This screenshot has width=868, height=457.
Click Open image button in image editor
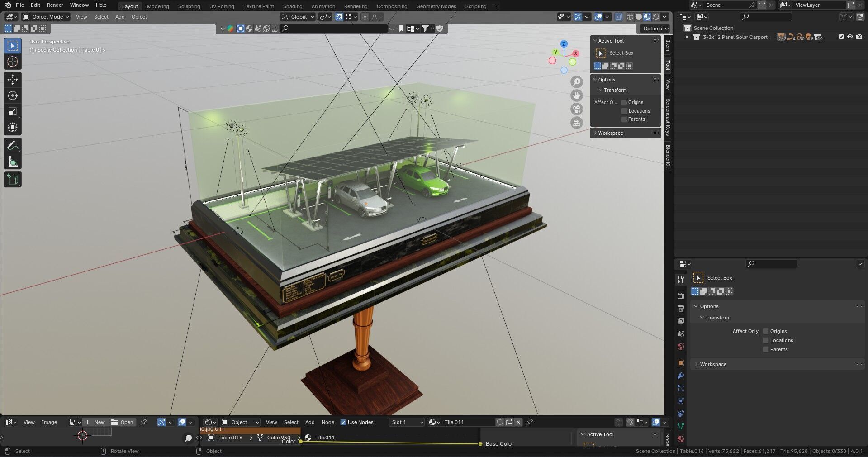(123, 422)
